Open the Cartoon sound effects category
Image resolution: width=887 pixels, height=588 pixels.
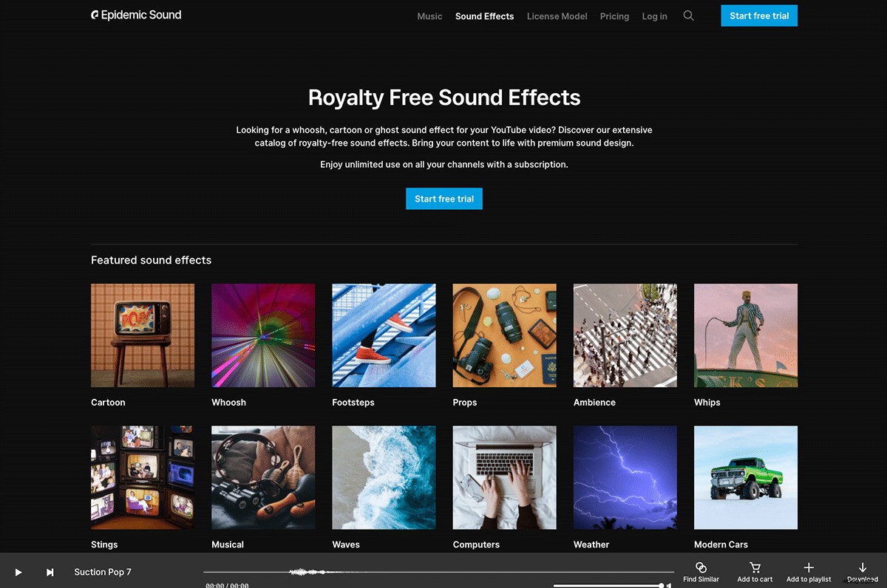pos(143,335)
